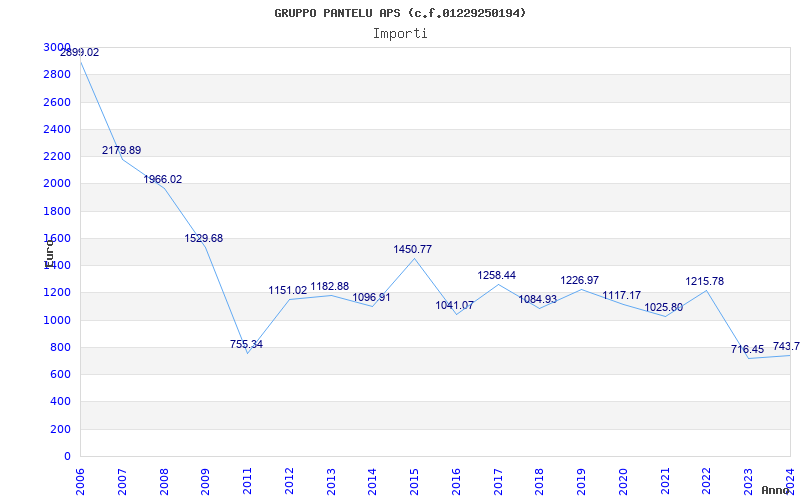Click the Anno axis title
This screenshot has width=800, height=500.
pyautogui.click(x=774, y=490)
